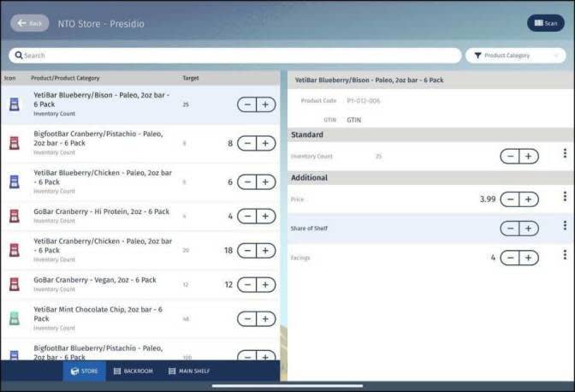
Task: Increase count for YetiBar Mint Chocolate Chip
Action: pyautogui.click(x=266, y=318)
